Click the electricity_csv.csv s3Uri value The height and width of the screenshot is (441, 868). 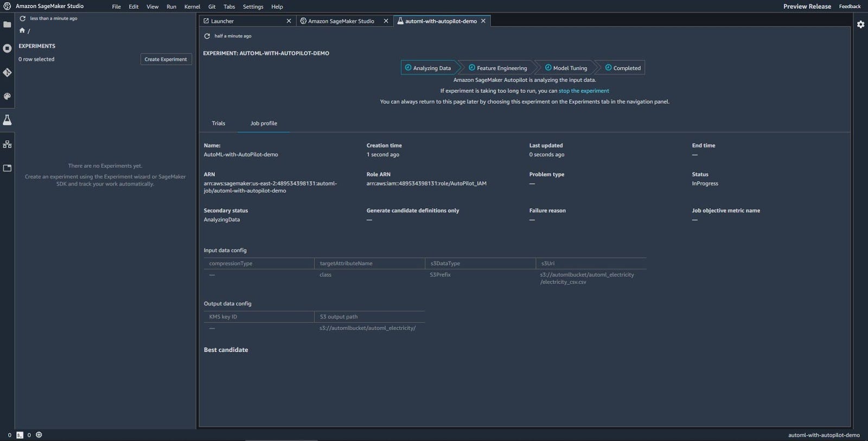point(587,278)
